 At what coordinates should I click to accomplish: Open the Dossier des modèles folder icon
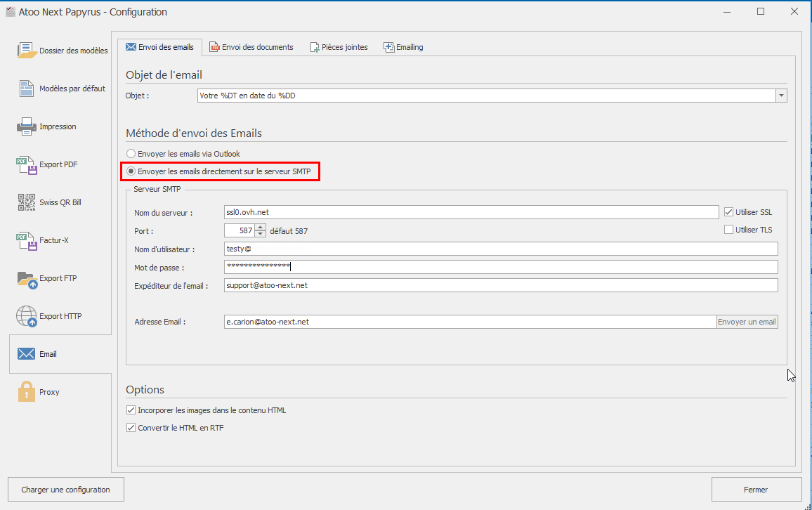(27, 51)
